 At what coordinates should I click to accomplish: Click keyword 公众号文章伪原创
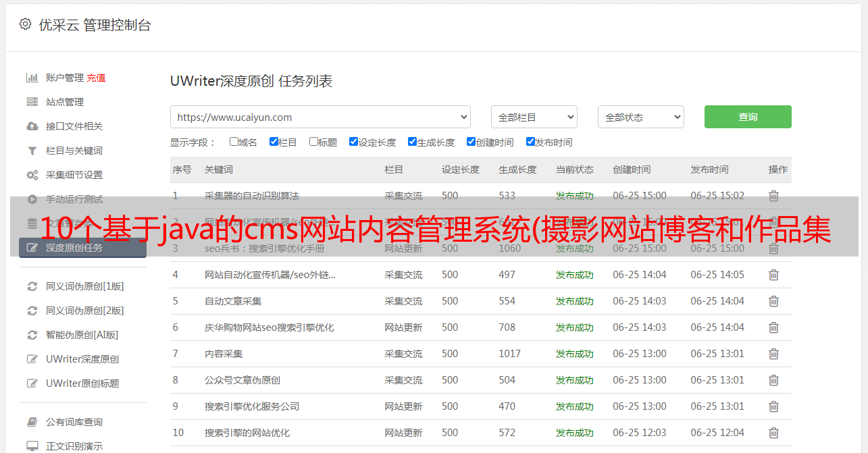[x=242, y=380]
